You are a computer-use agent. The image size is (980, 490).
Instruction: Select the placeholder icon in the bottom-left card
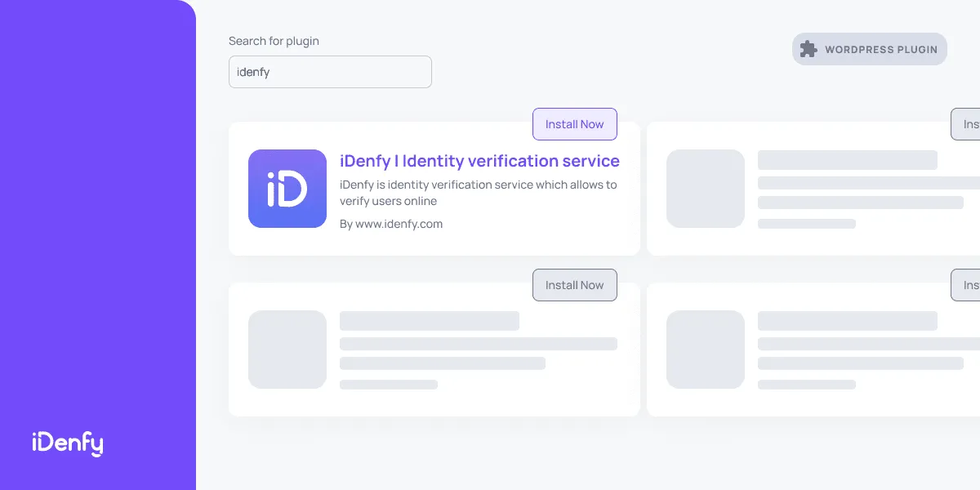click(287, 350)
